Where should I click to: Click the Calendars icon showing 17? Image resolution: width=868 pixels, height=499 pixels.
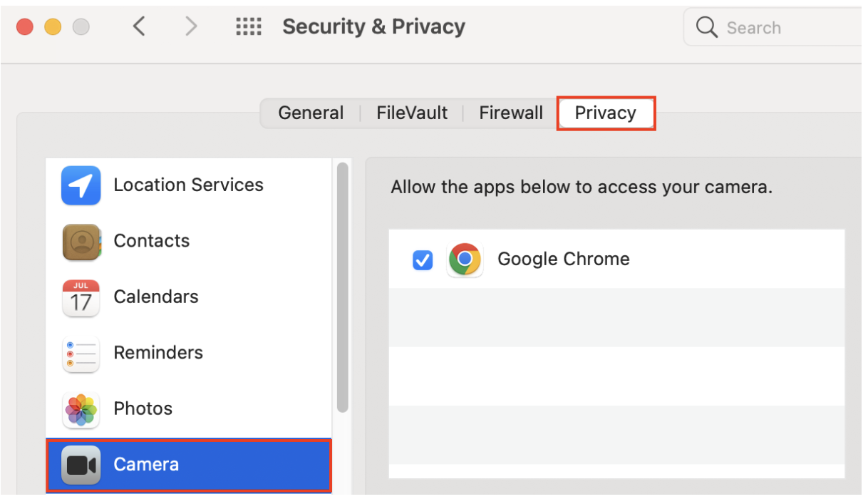[81, 297]
